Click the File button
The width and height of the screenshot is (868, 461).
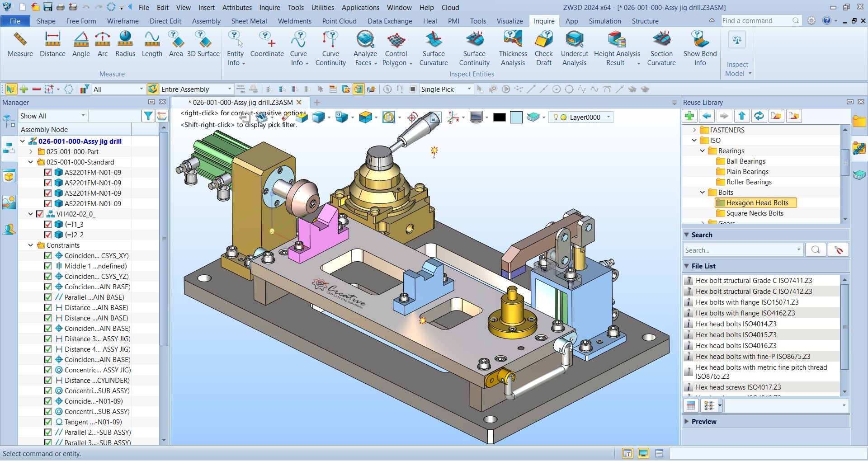[15, 21]
